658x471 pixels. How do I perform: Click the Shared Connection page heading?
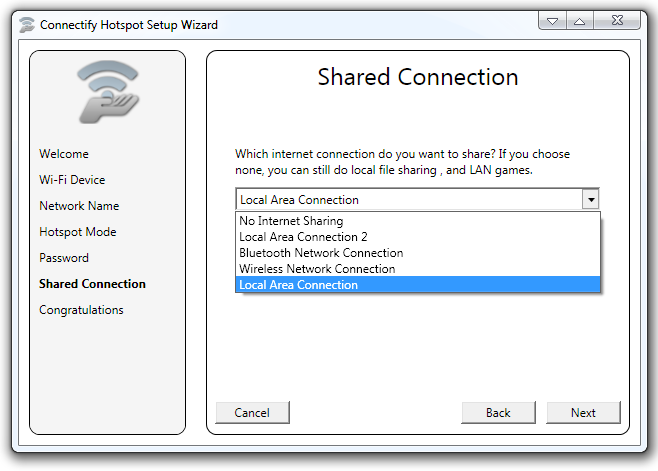(x=418, y=77)
